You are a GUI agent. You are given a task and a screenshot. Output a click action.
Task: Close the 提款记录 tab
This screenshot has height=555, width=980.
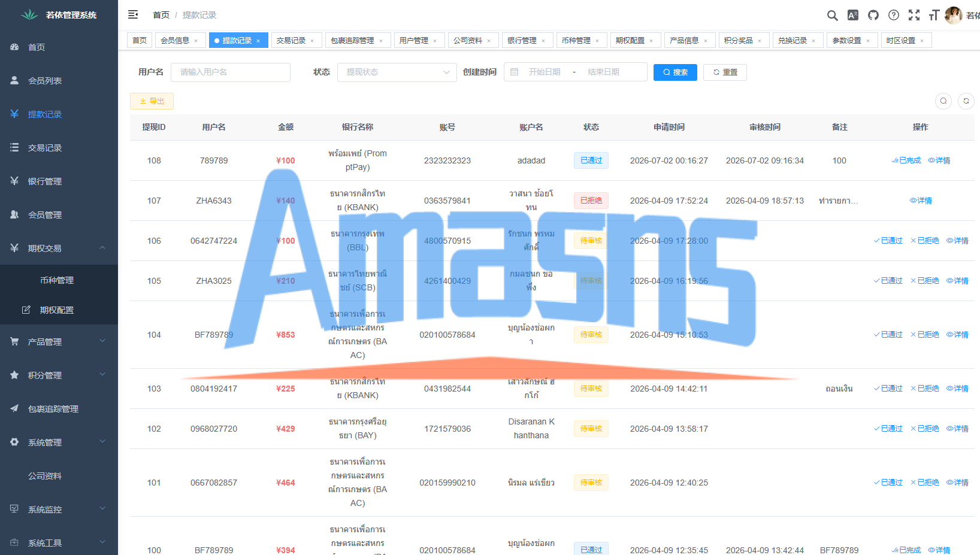tap(258, 41)
